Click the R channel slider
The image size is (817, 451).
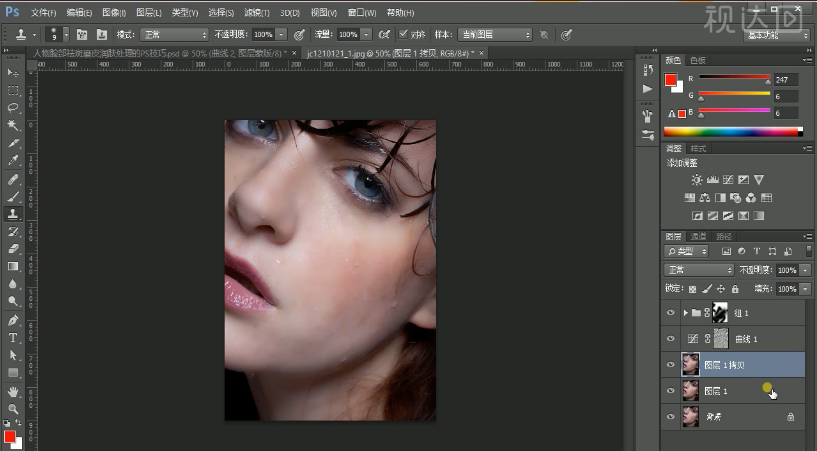[734, 77]
